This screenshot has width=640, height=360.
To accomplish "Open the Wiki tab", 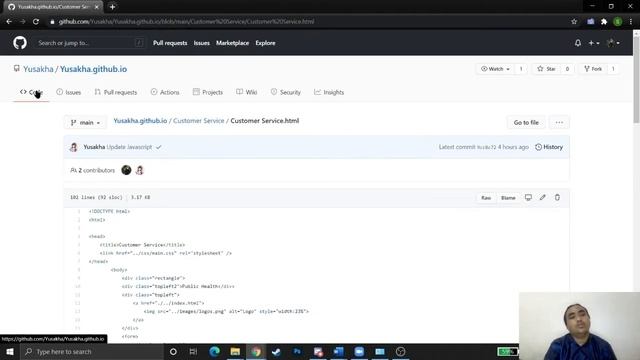I will [247, 92].
